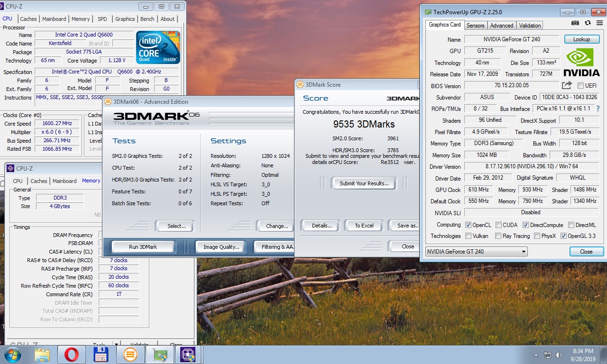This screenshot has height=364, width=607.
Task: Click the volume speaker tray icon
Action: pyautogui.click(x=560, y=355)
